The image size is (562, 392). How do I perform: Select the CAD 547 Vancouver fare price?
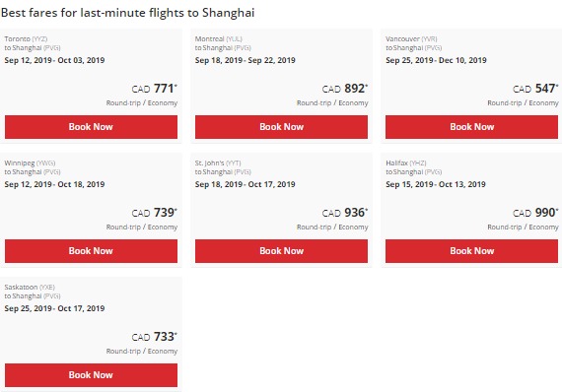[535, 89]
